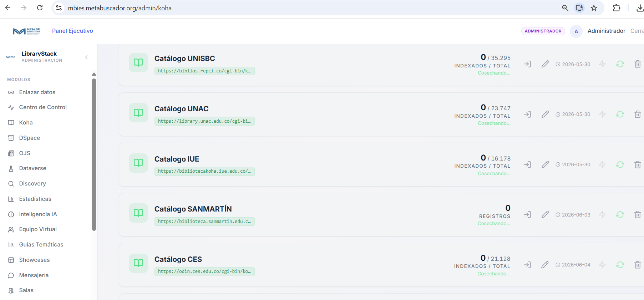
Task: Open the Catálogo UNAC URL link
Action: click(x=204, y=121)
